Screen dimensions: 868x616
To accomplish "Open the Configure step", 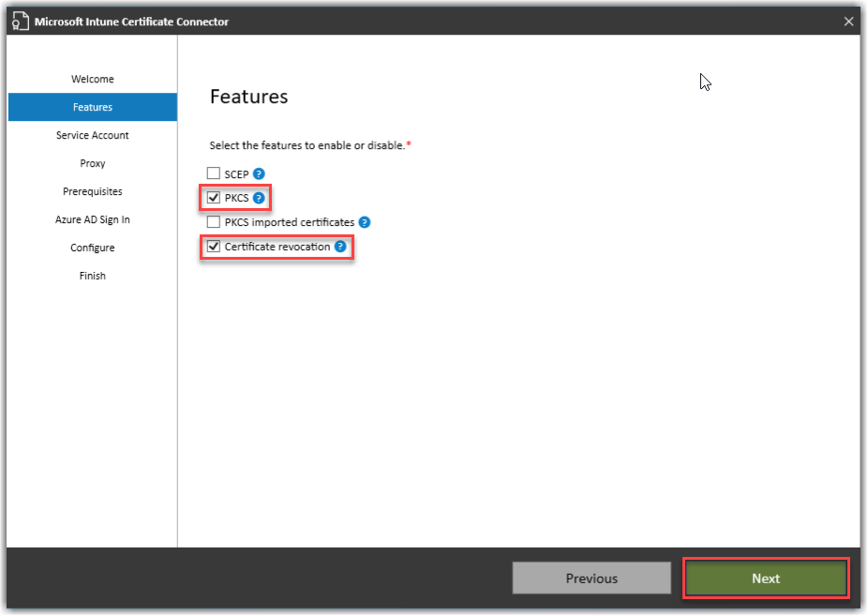I will point(93,248).
